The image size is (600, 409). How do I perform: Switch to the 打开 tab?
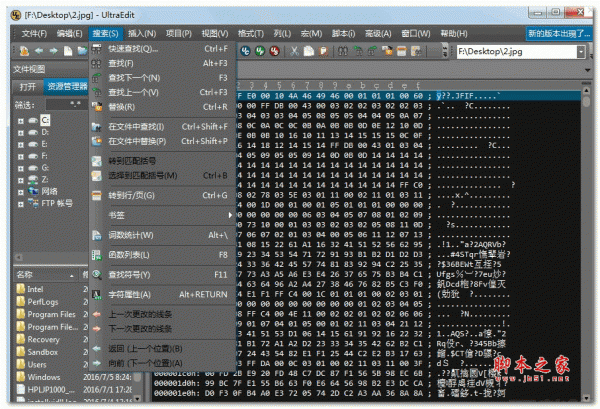click(x=28, y=87)
